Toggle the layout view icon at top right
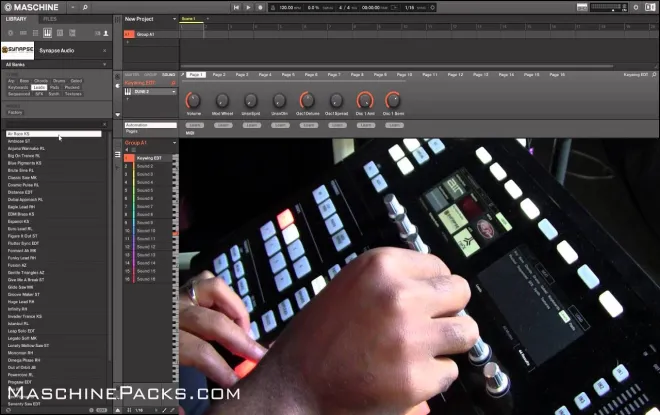The width and height of the screenshot is (660, 415). [650, 8]
